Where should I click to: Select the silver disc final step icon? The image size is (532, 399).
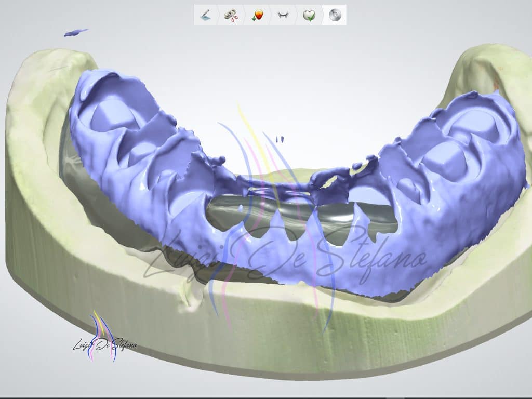(x=335, y=15)
